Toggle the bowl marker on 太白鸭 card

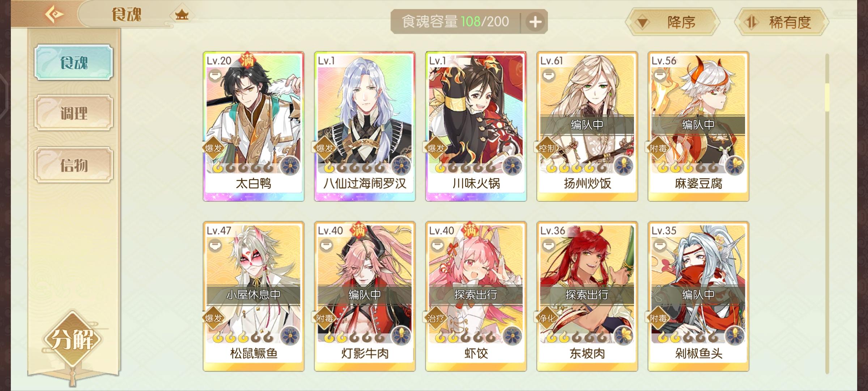coord(215,76)
